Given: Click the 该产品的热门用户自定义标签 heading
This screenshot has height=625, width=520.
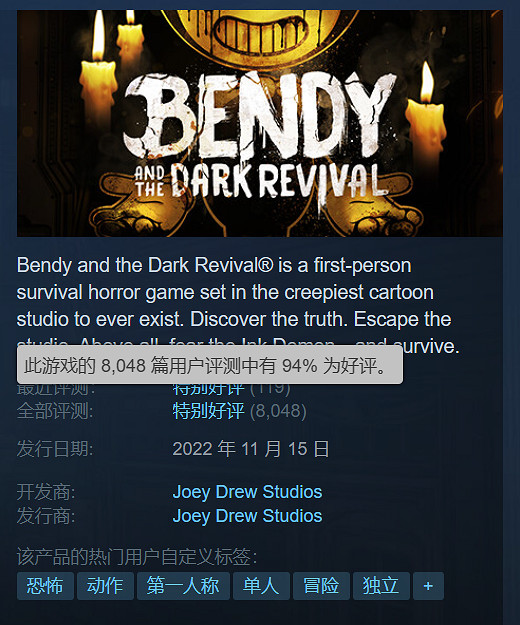Looking at the screenshot, I should click(137, 556).
